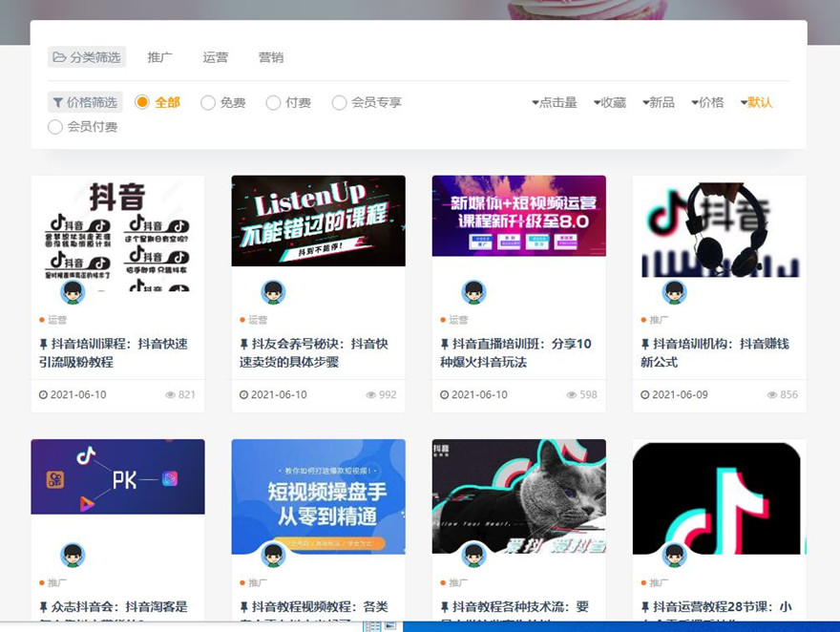This screenshot has width=840, height=632.
Task: Click author avatar on 抖音运营教程28节课 card
Action: pyautogui.click(x=675, y=556)
